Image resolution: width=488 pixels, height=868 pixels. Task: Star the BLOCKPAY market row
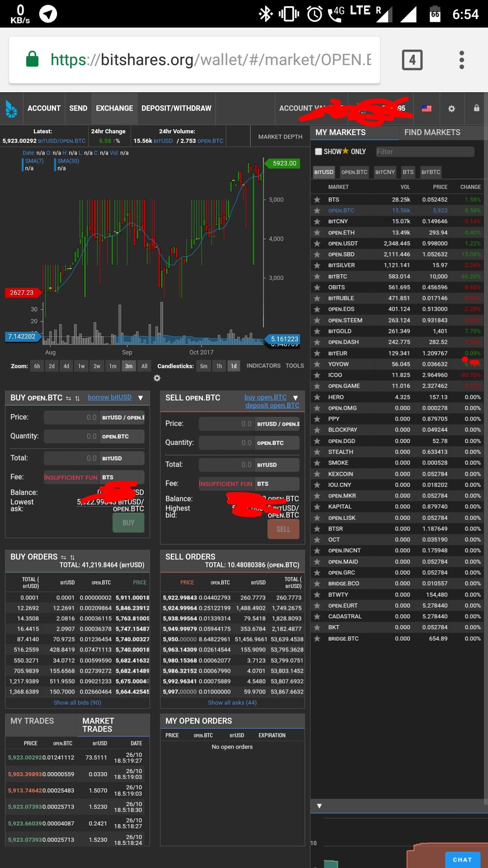click(x=317, y=430)
